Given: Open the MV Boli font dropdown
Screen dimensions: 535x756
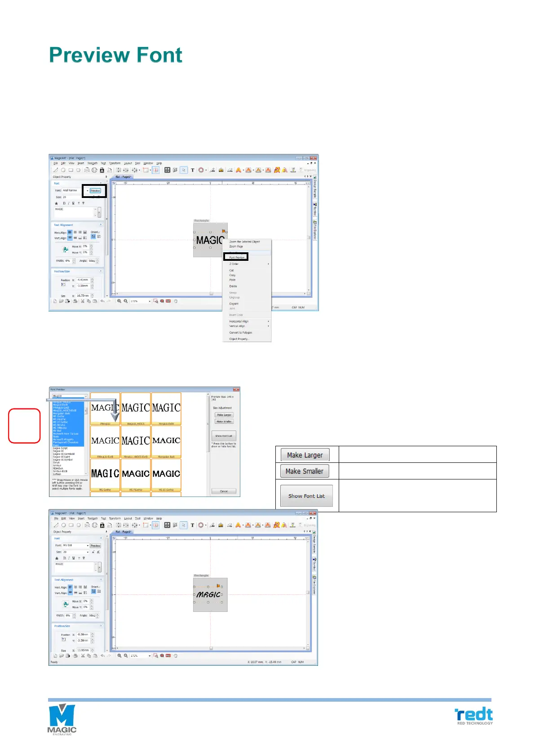Looking at the screenshot, I should pyautogui.click(x=88, y=545).
